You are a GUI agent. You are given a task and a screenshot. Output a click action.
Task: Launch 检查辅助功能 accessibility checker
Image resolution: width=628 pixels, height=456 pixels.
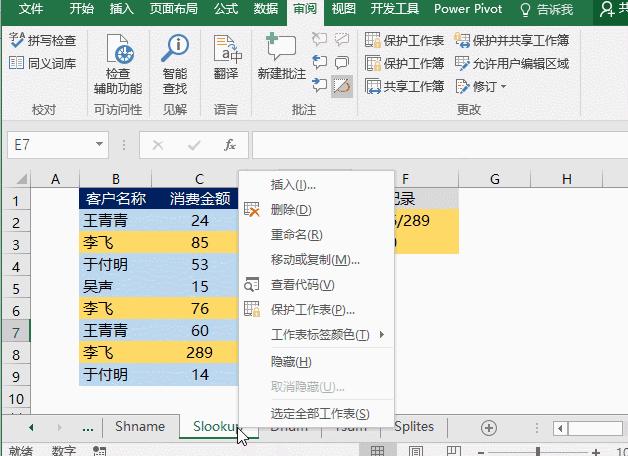click(118, 64)
